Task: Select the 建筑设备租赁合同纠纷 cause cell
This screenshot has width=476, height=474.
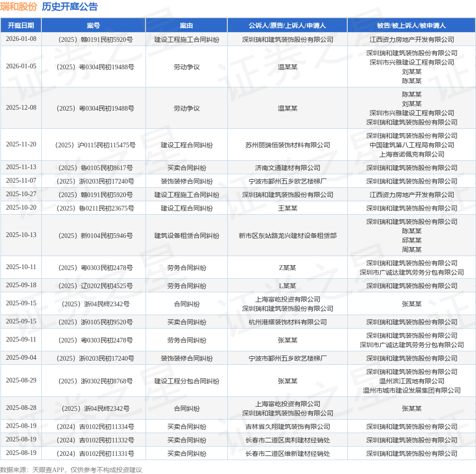Action: pos(186,236)
